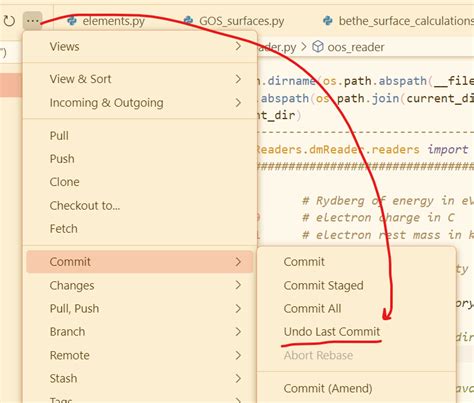Open the Branch submenu

pyautogui.click(x=140, y=332)
